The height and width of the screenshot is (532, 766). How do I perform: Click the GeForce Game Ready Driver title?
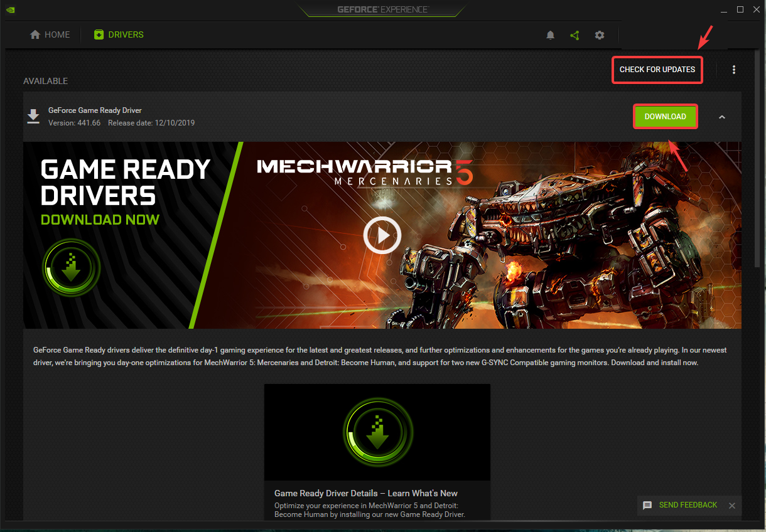95,110
